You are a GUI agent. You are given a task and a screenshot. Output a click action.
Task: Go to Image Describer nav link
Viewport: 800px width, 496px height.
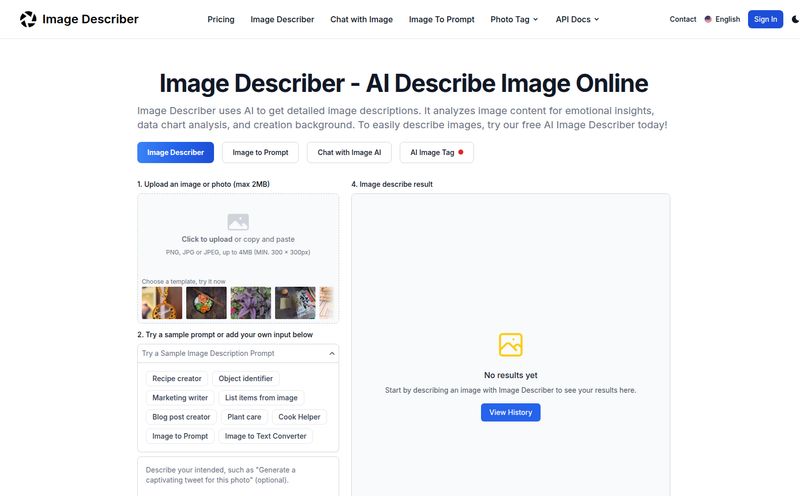[x=282, y=19]
